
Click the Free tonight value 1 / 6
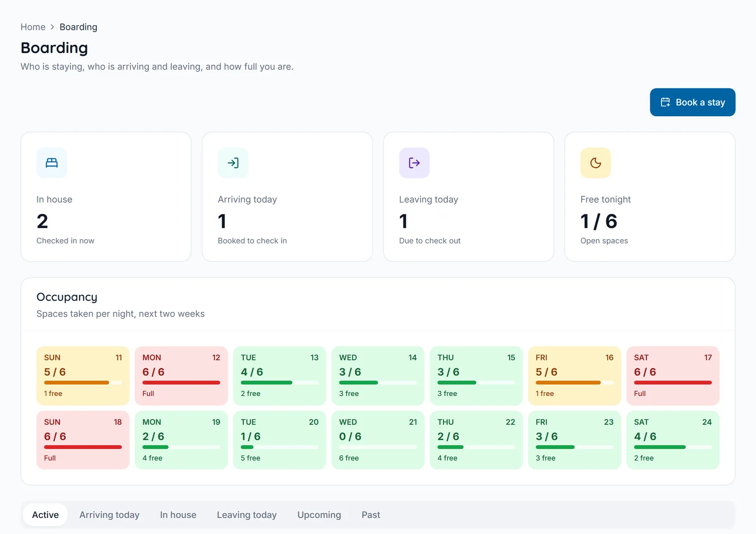[x=599, y=221]
